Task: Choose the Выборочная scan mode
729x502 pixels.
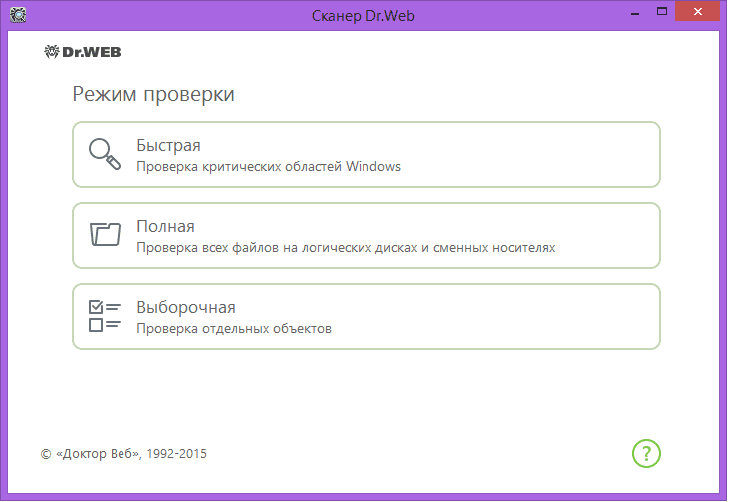Action: [366, 317]
